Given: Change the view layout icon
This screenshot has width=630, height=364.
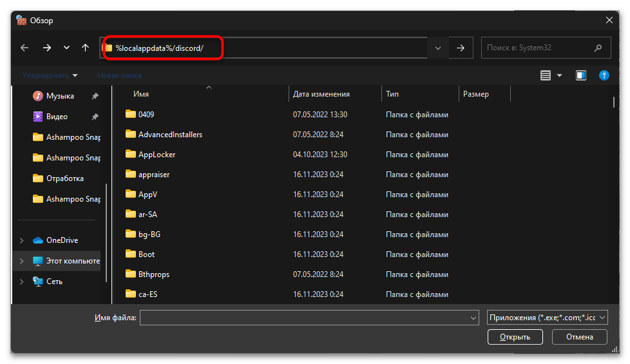Looking at the screenshot, I should point(545,75).
